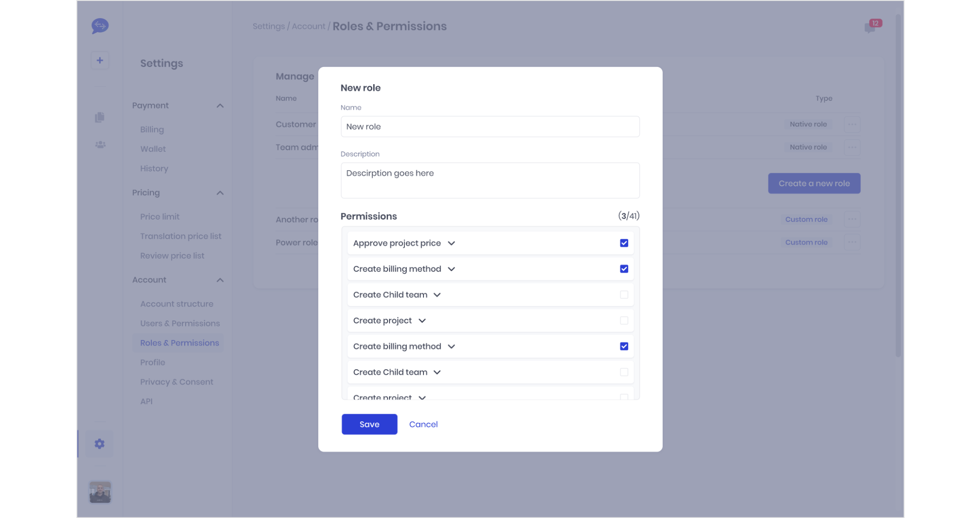Open notifications icon with 12 badge
The width and height of the screenshot is (980, 518).
(x=870, y=27)
